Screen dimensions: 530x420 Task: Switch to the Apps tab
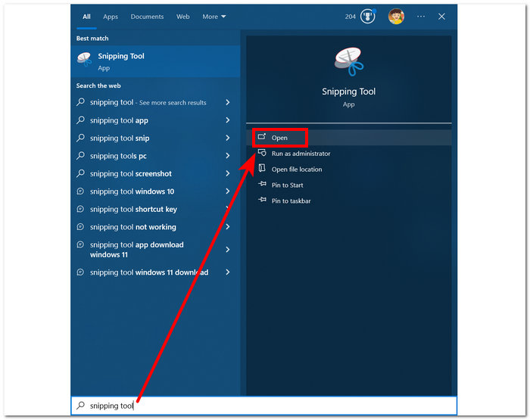(x=111, y=16)
